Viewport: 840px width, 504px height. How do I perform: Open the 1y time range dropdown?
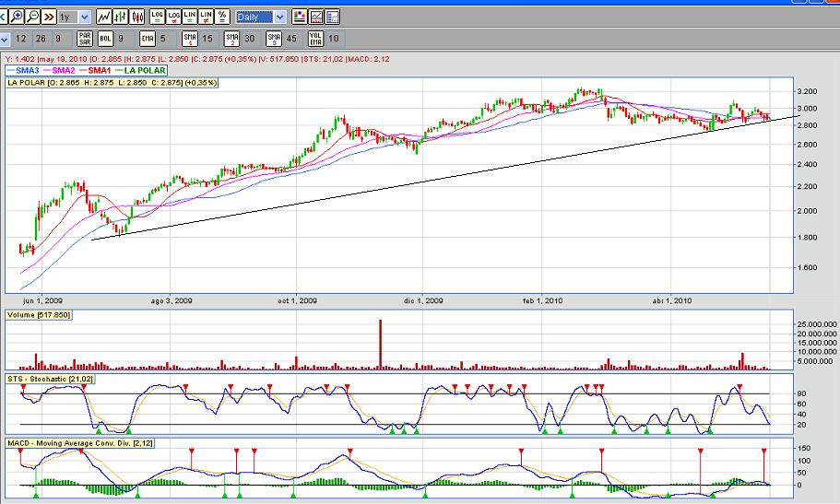click(x=84, y=17)
